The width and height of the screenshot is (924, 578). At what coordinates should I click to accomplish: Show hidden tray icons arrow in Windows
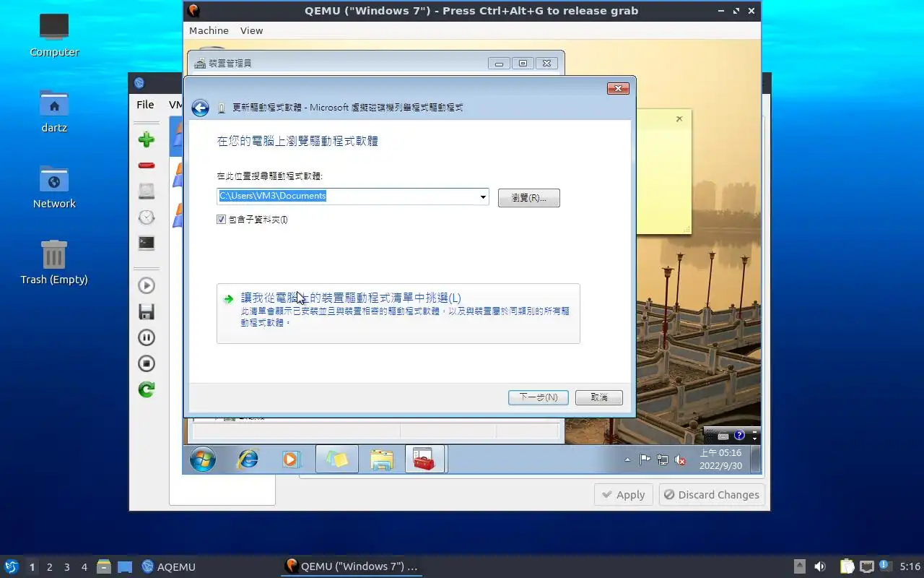627,460
